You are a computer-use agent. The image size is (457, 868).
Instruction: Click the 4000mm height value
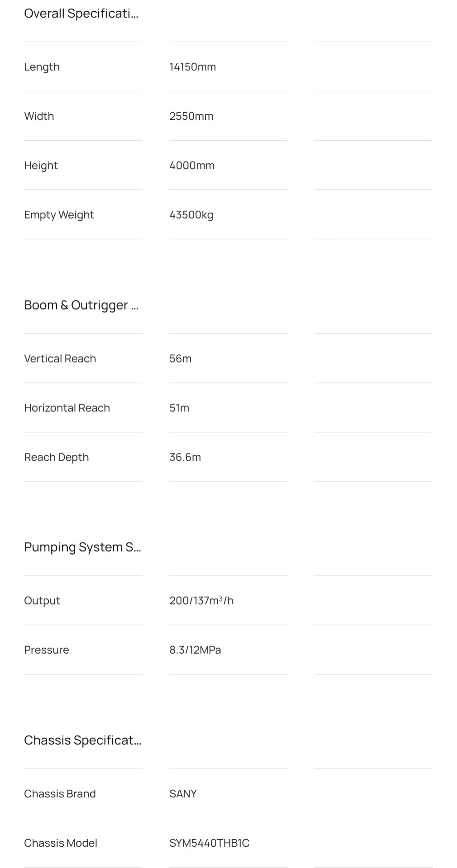point(192,165)
